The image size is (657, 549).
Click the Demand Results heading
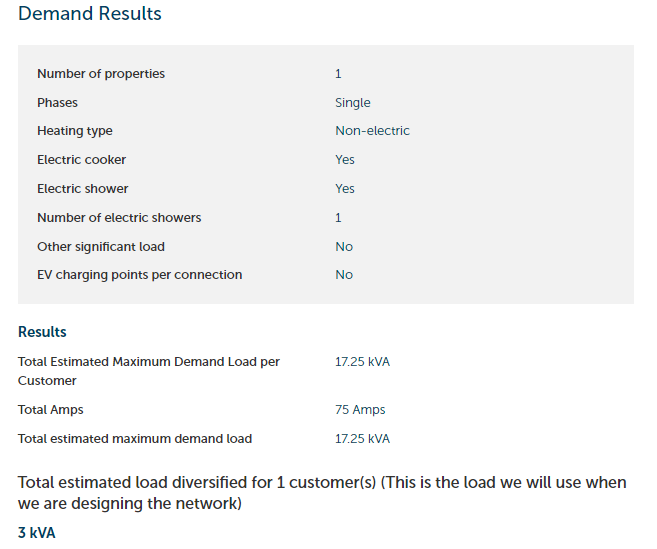pos(90,14)
